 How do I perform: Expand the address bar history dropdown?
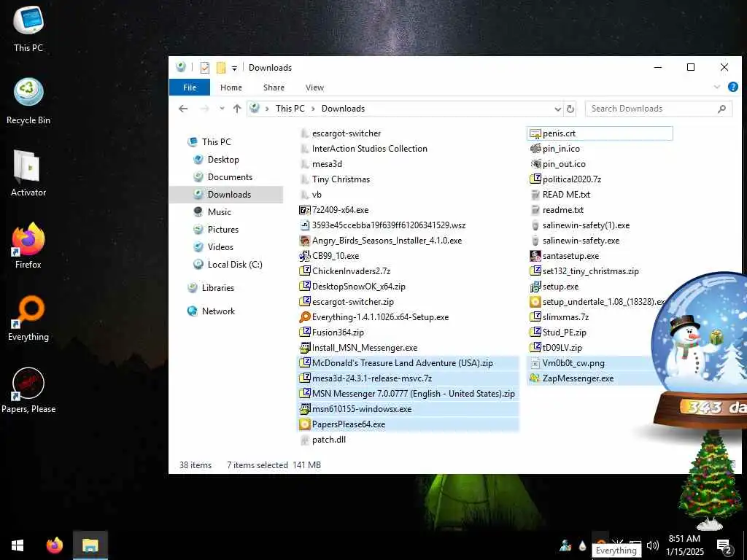point(558,109)
